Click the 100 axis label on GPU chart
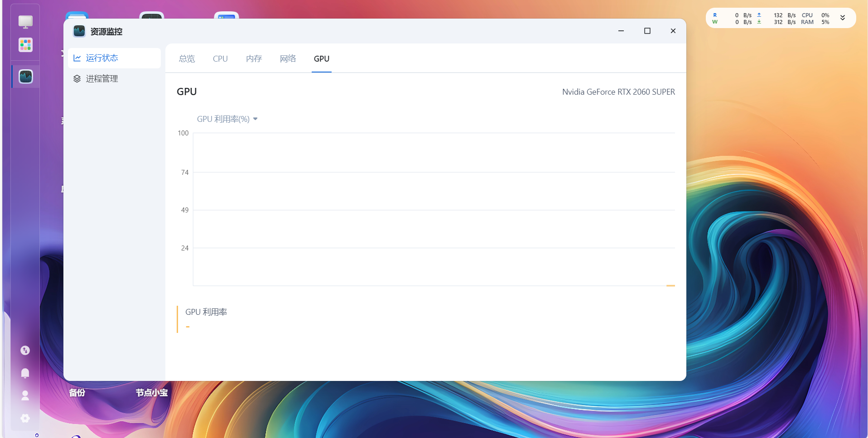 pyautogui.click(x=183, y=133)
